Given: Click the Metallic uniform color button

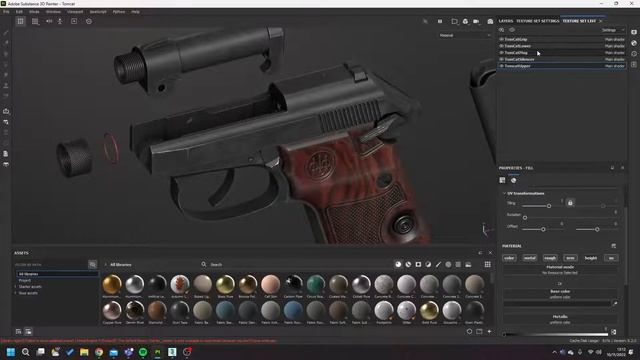Looking at the screenshot, I should coord(560,319).
